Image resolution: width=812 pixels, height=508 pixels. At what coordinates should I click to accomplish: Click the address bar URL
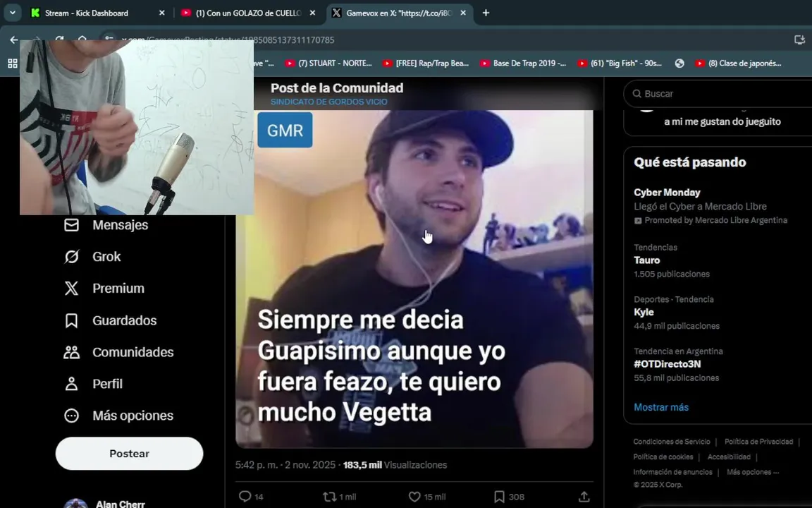click(228, 40)
